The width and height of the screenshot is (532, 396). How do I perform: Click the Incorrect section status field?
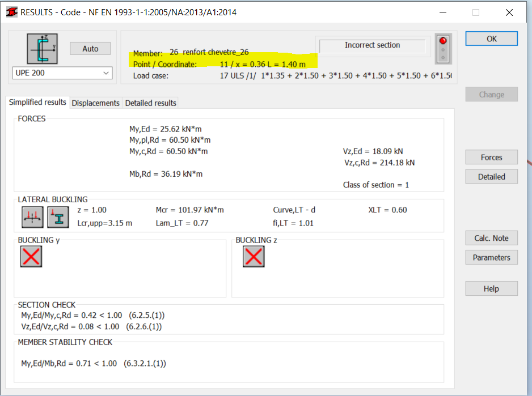coord(371,45)
